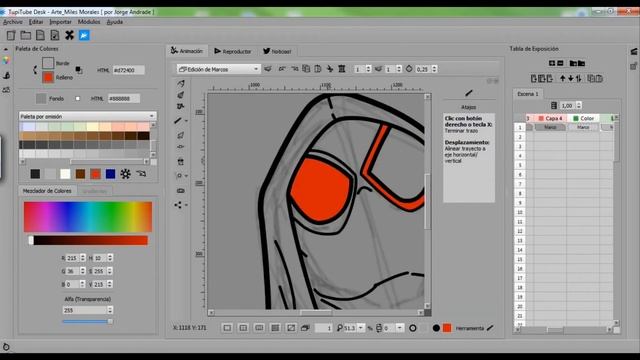The height and width of the screenshot is (360, 640).
Task: Click the nodes editor tool at toolbar bottom
Action: (178, 205)
